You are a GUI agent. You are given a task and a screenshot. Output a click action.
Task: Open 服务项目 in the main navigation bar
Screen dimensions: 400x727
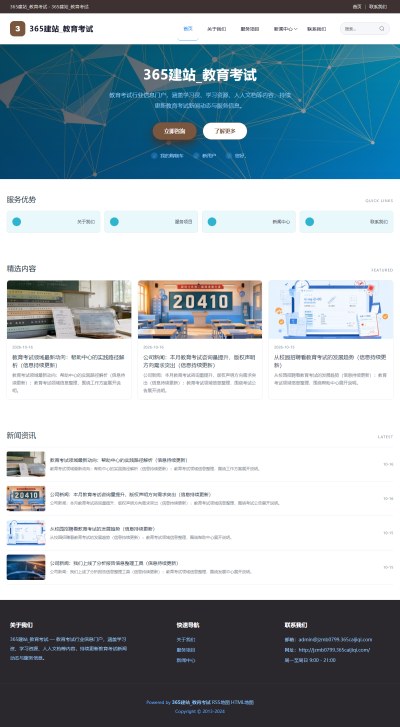(250, 29)
